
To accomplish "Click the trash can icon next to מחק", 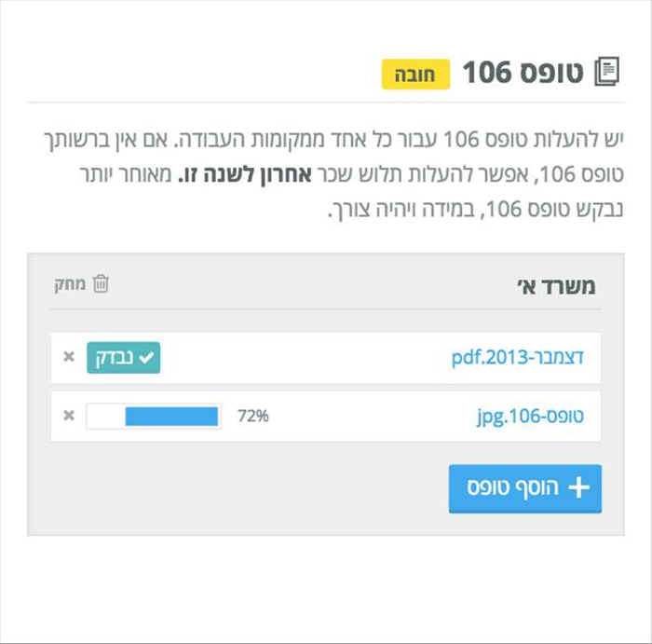I will tap(101, 284).
